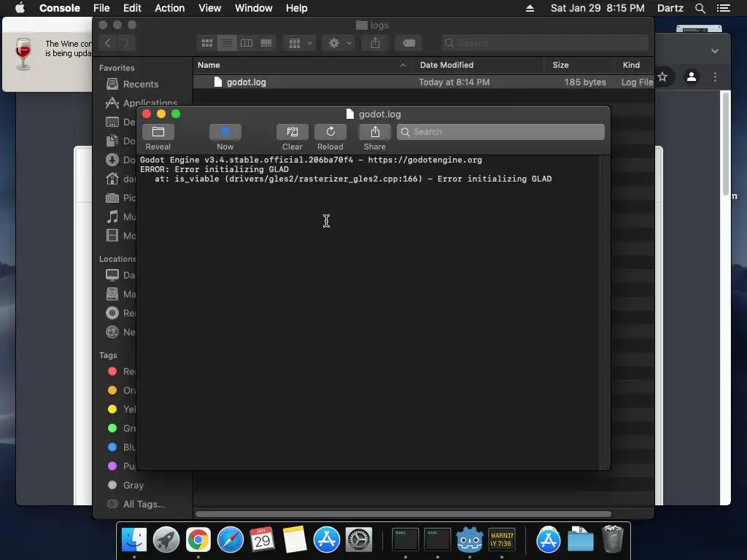Focus the Console Search field
The width and height of the screenshot is (747, 560).
tap(500, 132)
